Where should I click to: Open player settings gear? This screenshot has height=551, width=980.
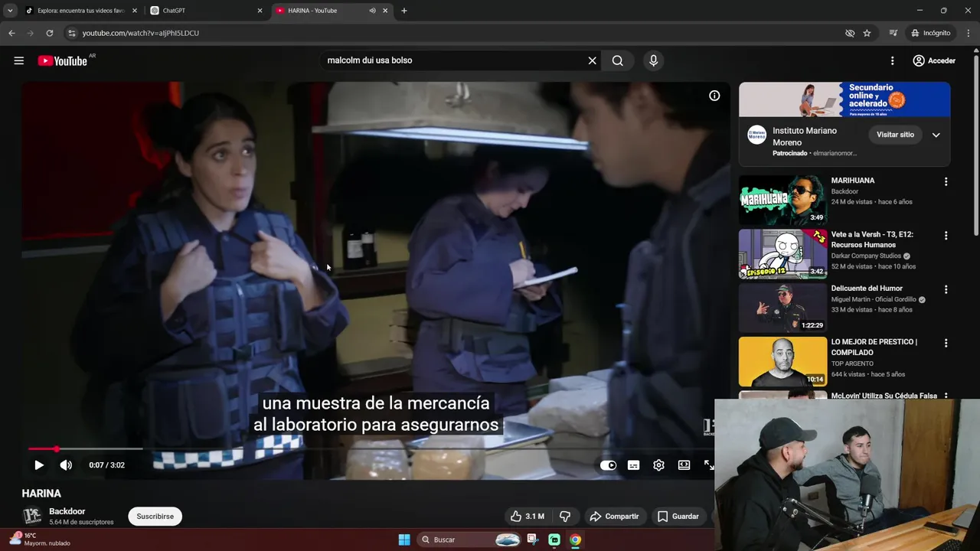658,465
